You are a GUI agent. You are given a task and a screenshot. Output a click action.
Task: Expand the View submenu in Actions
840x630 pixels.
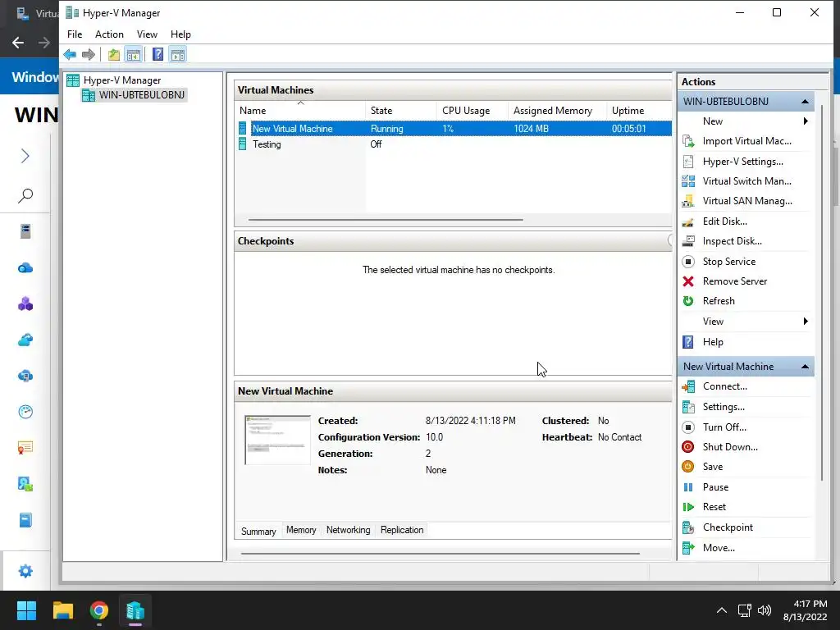click(746, 322)
